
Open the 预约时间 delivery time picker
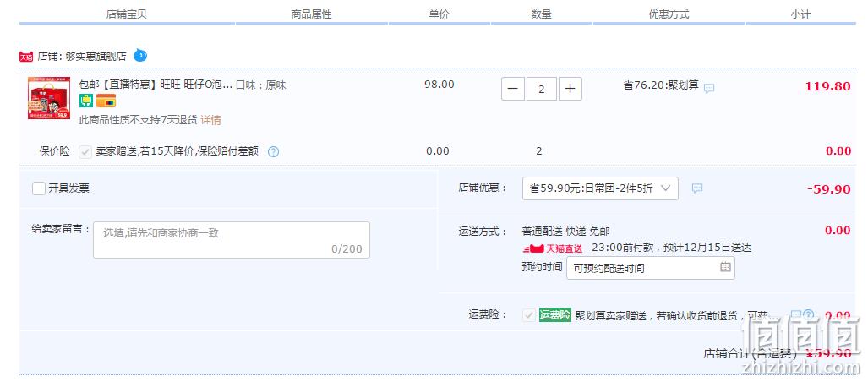(x=651, y=268)
